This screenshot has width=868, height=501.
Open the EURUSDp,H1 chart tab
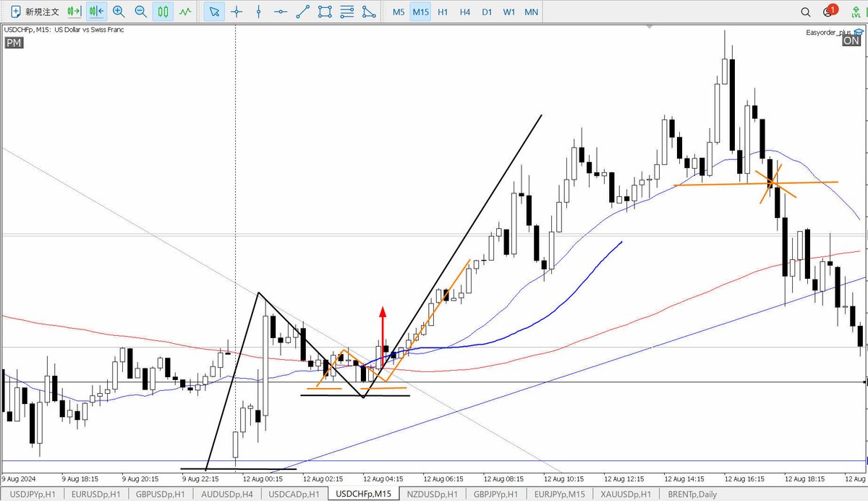[x=97, y=494]
